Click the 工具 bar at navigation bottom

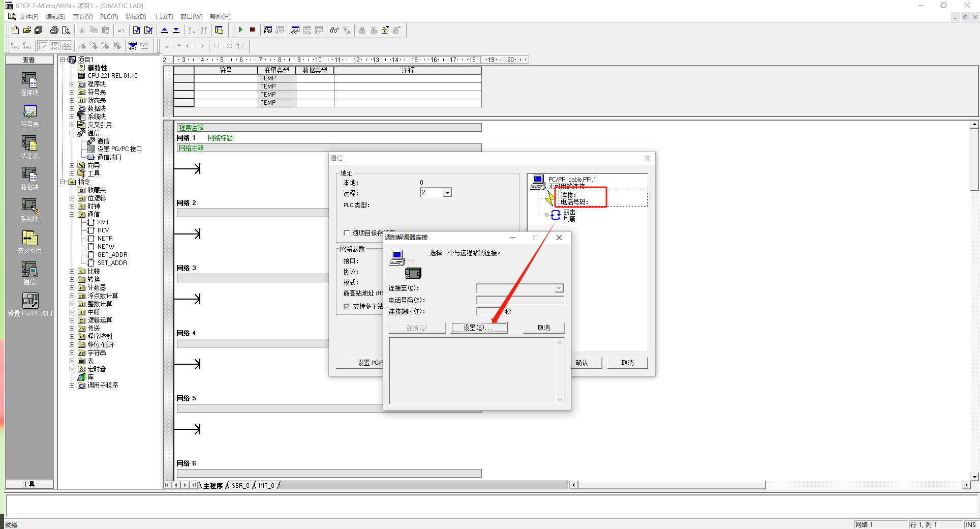tap(29, 484)
